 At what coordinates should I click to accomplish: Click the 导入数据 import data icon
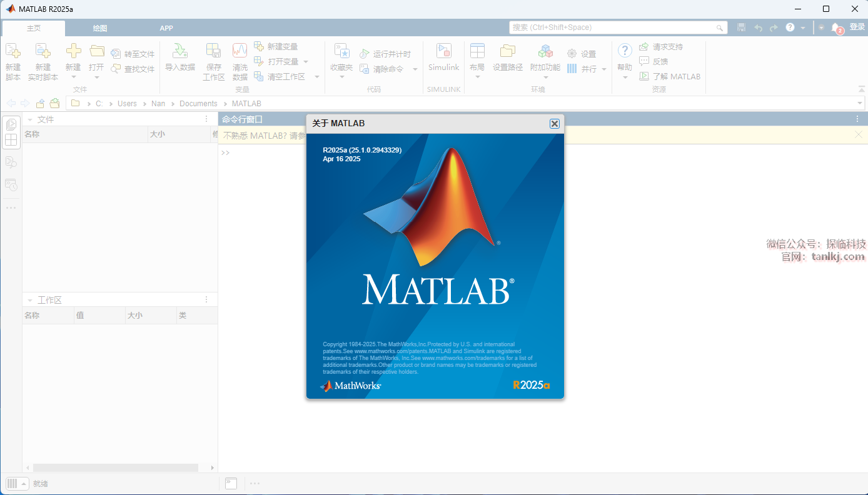pyautogui.click(x=180, y=51)
